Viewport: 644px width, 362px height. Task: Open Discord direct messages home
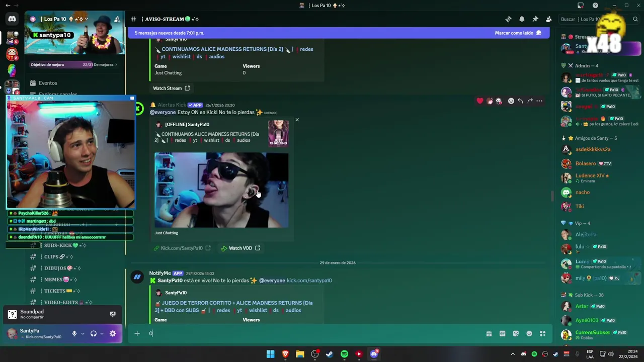[x=12, y=19]
